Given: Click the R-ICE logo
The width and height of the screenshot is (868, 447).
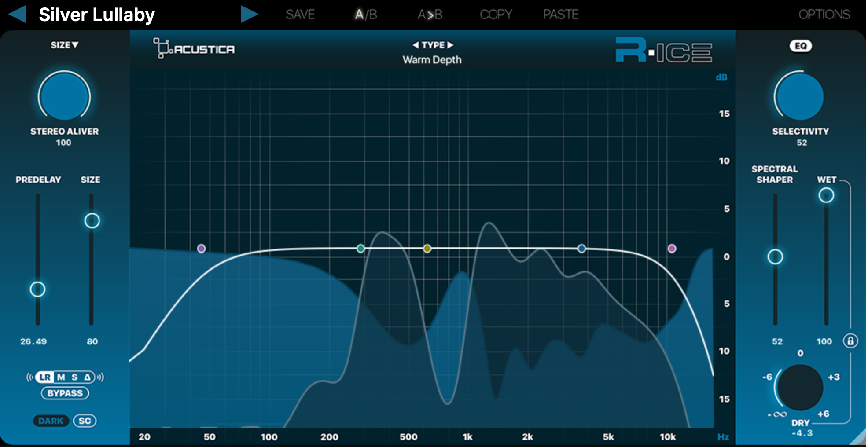Looking at the screenshot, I should [663, 51].
